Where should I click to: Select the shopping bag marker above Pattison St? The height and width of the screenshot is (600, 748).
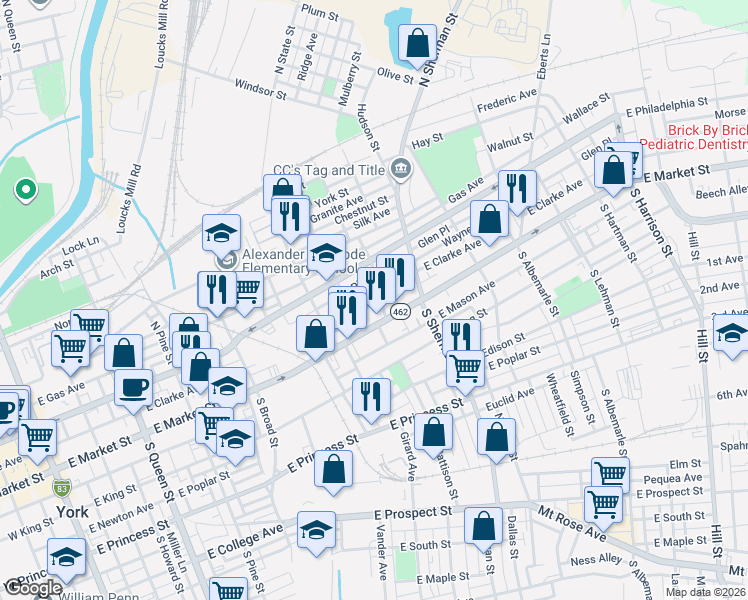click(x=433, y=433)
